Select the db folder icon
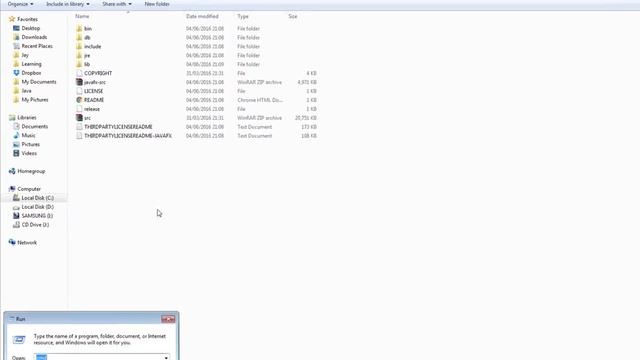This screenshot has width=640, height=360. [79, 38]
